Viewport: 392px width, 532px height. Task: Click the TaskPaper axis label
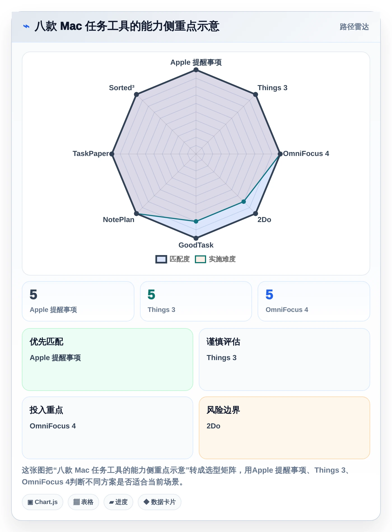tap(91, 153)
